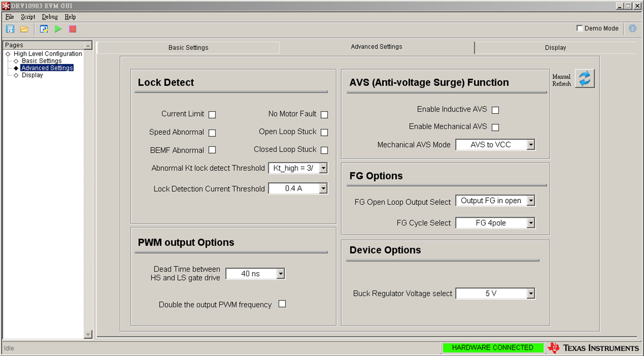Click the Pages panel scroll-down arrow
The image size is (644, 356).
point(88,335)
